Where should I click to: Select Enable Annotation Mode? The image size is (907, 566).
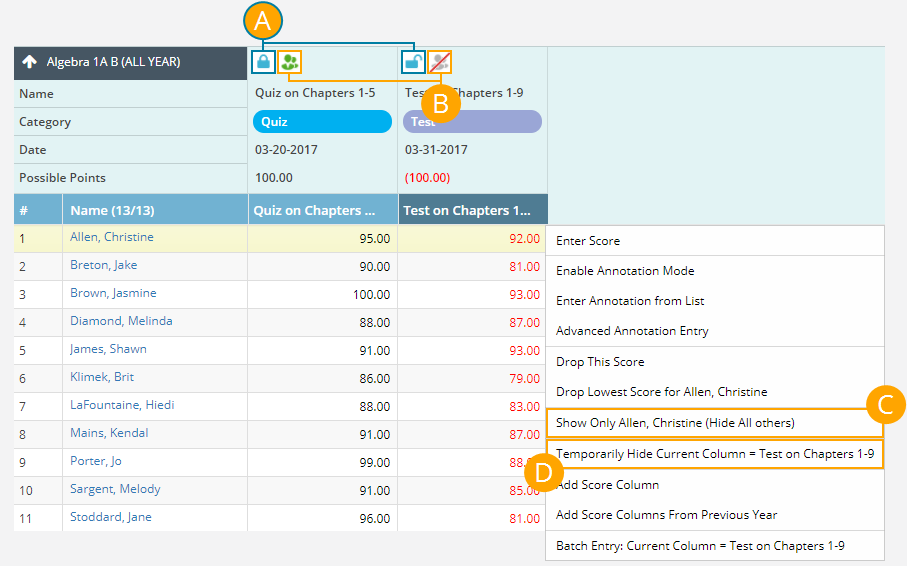[x=715, y=271]
